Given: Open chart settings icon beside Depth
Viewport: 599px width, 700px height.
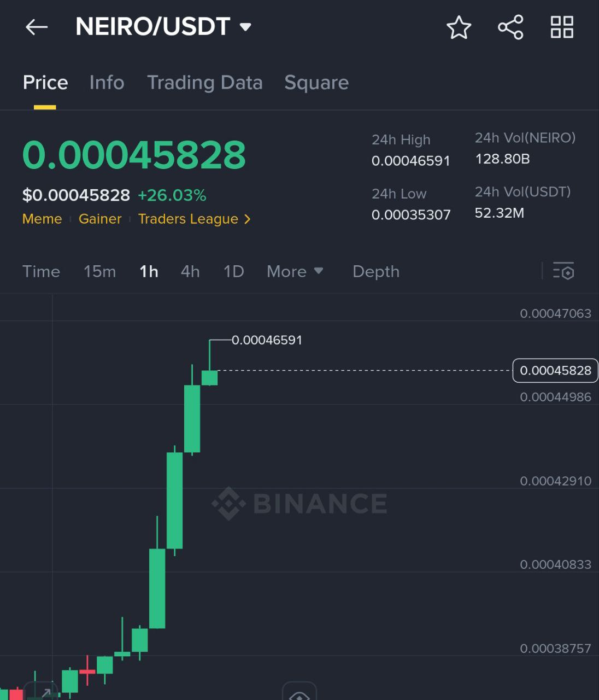Looking at the screenshot, I should [563, 271].
